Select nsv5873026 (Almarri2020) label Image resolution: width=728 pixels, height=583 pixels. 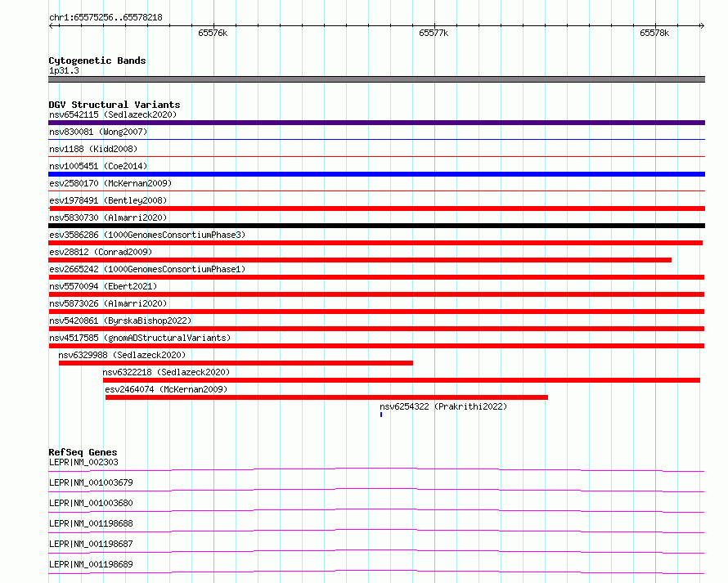click(x=108, y=303)
